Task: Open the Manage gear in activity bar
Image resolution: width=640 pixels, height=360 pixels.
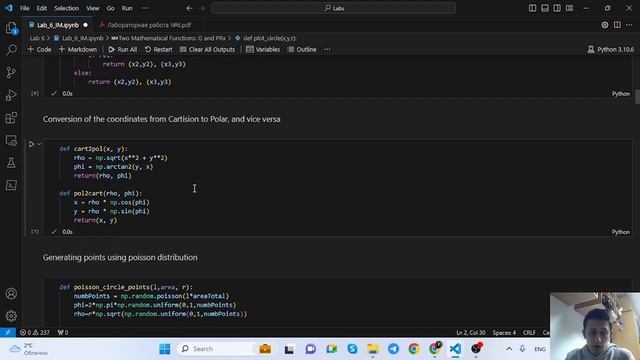Action: click(11, 316)
